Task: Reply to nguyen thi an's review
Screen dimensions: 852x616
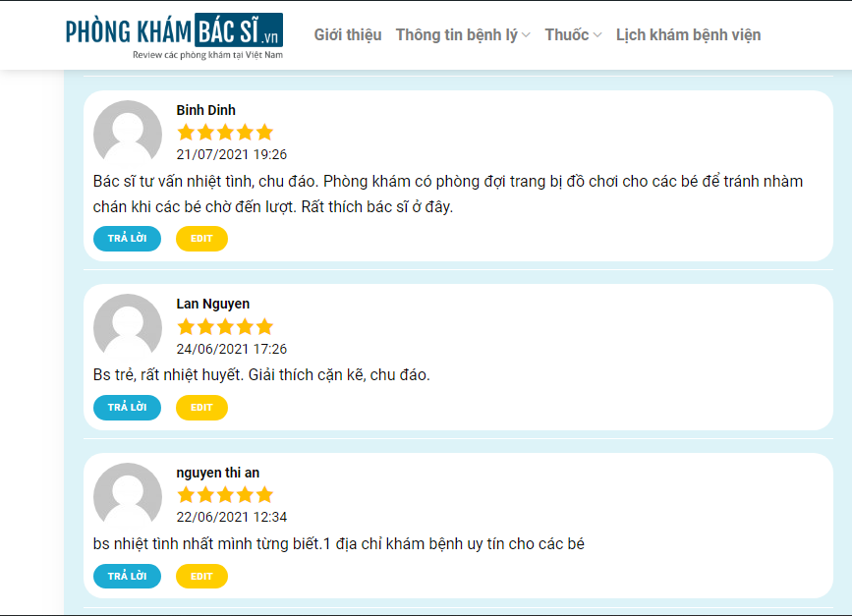Action: (127, 577)
